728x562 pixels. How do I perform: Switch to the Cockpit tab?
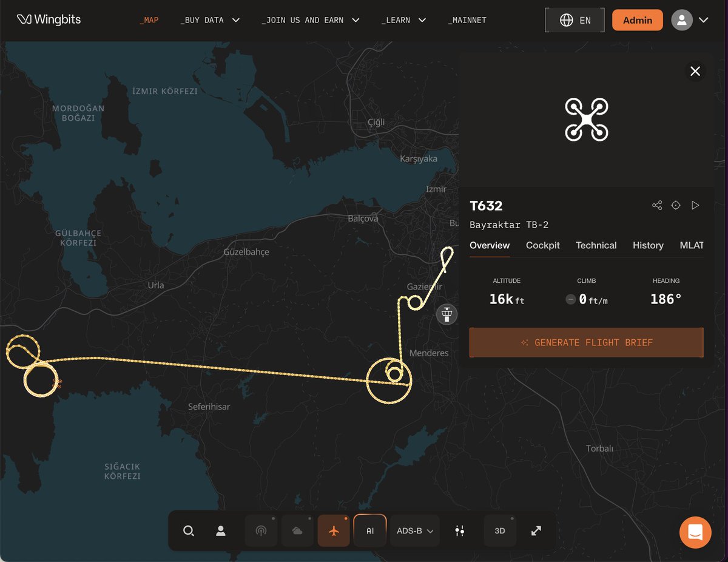(x=543, y=245)
